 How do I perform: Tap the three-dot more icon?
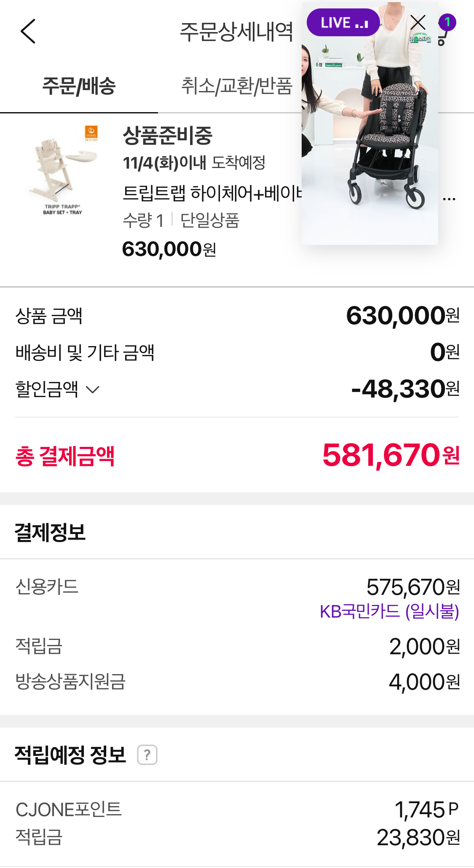coord(449,199)
